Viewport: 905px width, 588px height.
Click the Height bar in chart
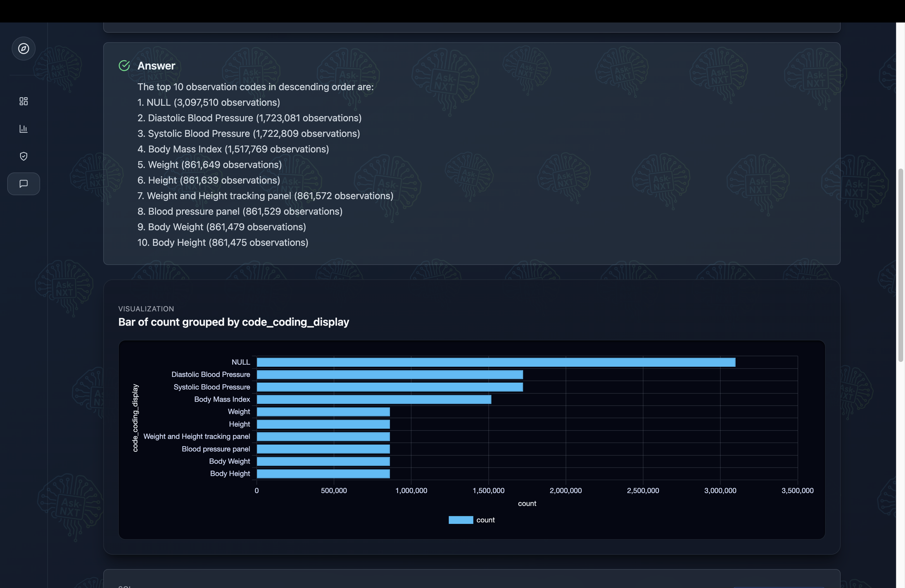323,424
